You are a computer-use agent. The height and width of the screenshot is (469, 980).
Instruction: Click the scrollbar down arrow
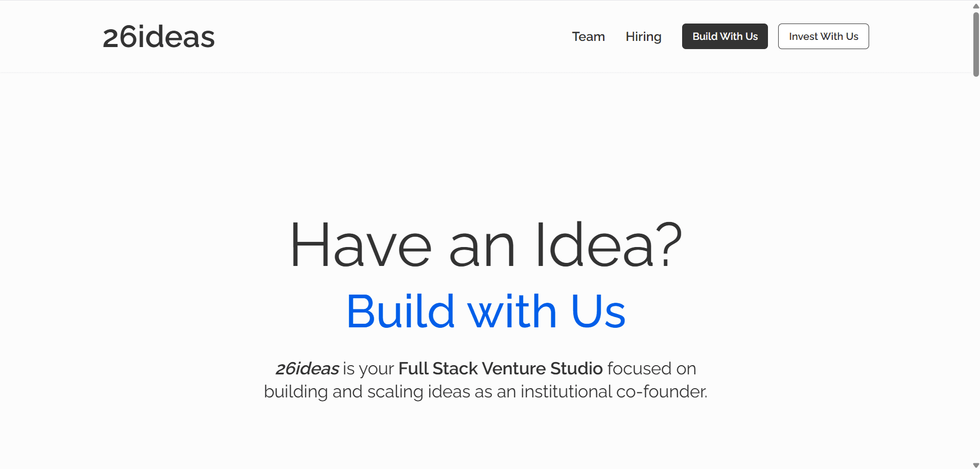975,465
